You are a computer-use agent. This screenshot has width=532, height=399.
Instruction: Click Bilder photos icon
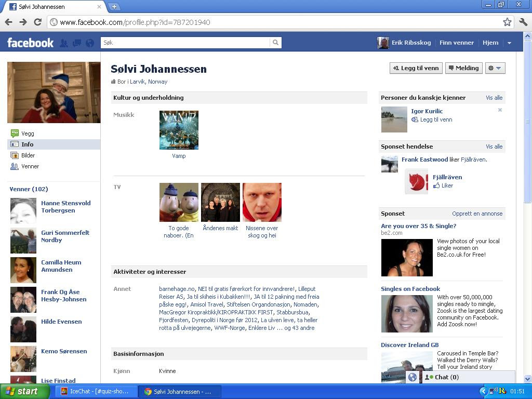tap(14, 155)
